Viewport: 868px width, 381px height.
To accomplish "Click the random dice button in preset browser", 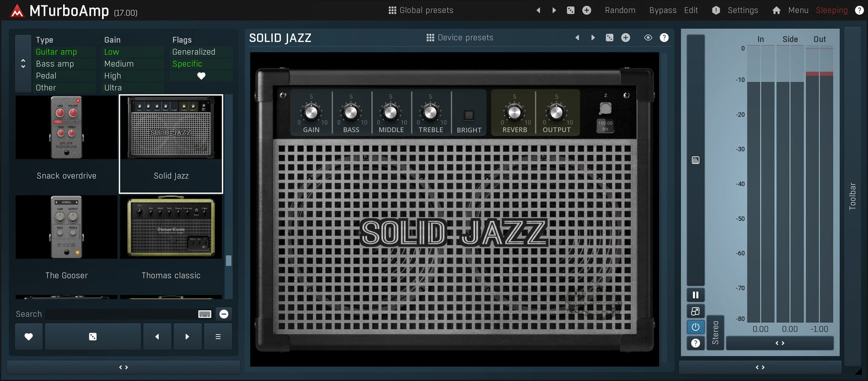I will [x=93, y=337].
